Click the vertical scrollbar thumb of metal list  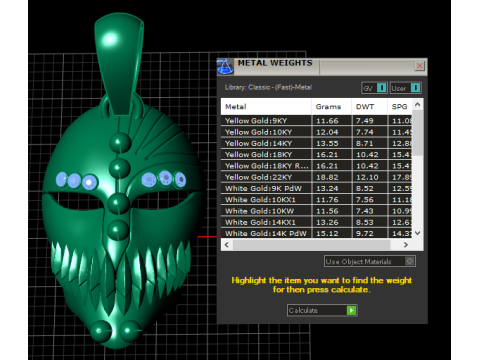[x=418, y=132]
